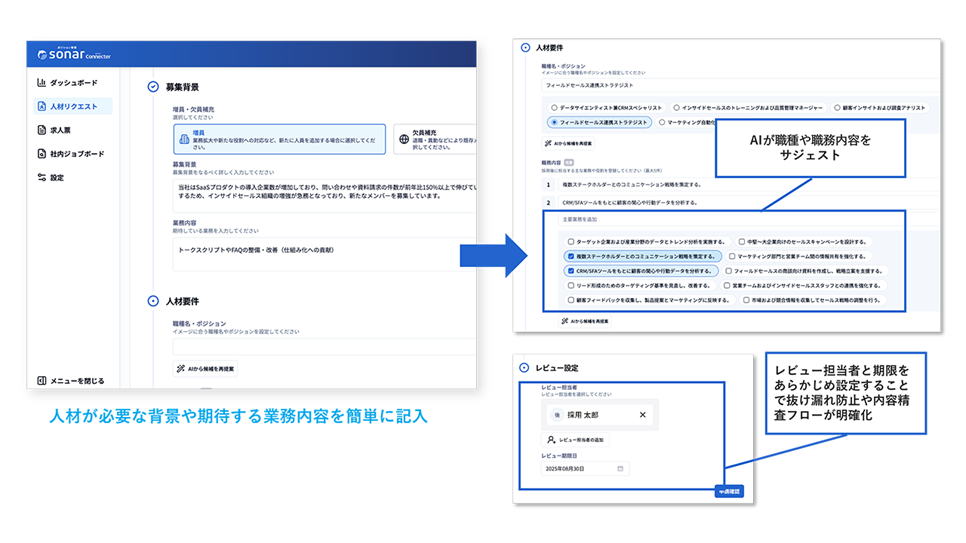This screenshot has width=966, height=543.
Task: Click the 社内ジョブボード icon in sidebar
Action: coord(41,154)
